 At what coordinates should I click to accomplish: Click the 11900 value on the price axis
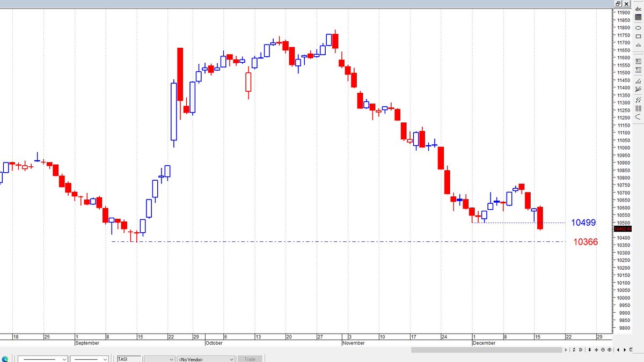tap(624, 12)
